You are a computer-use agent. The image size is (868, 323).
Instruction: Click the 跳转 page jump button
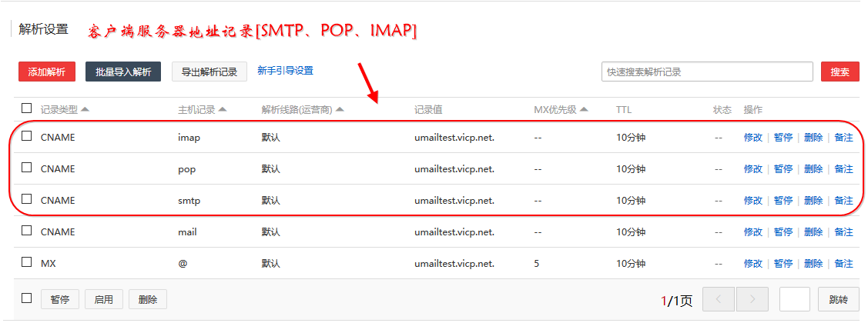pyautogui.click(x=839, y=299)
